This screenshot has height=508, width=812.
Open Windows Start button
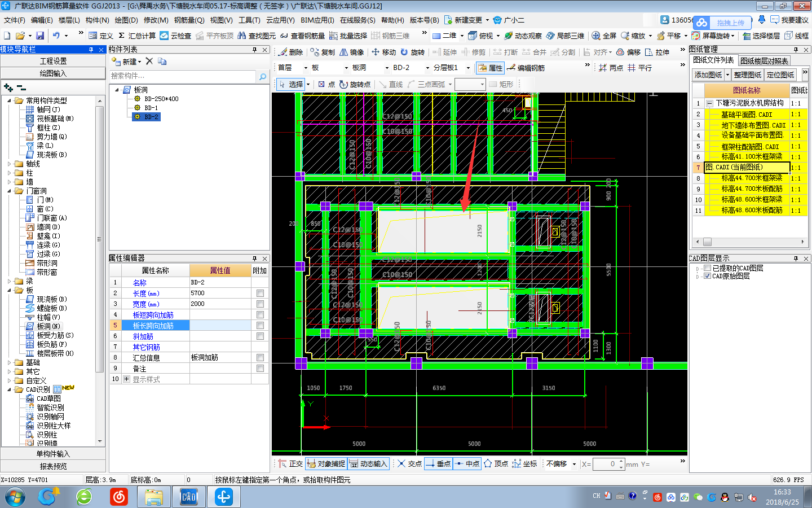tap(15, 497)
